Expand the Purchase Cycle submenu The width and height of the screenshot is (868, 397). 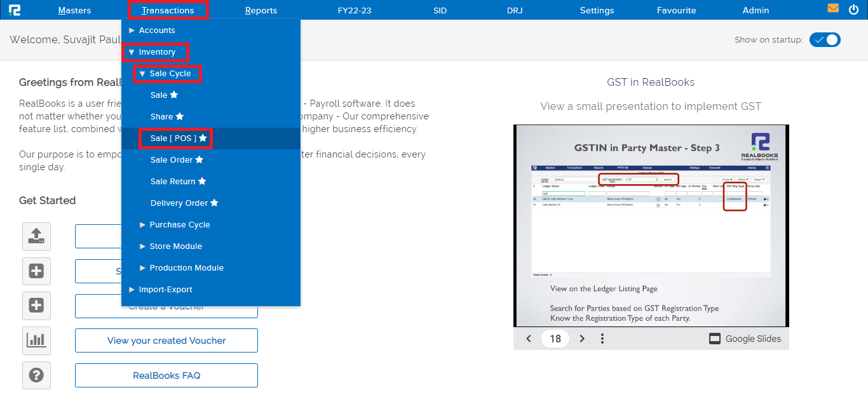179,225
